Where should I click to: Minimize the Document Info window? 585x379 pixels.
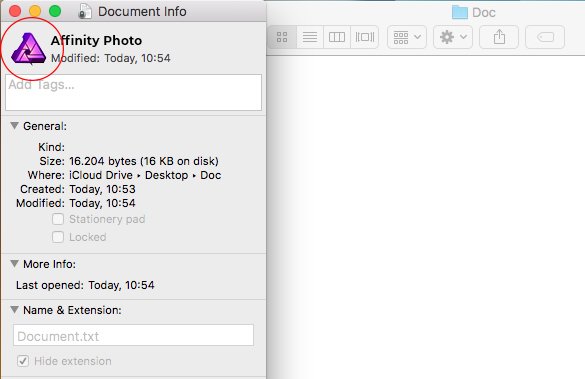pos(35,11)
